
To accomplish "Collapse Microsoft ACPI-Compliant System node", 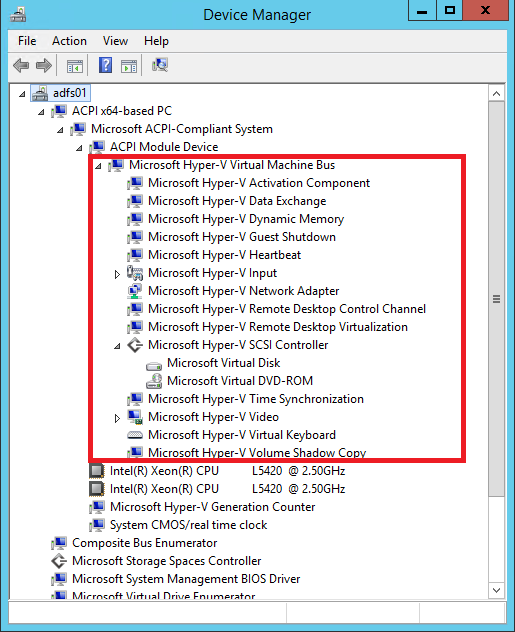I will pos(60,130).
